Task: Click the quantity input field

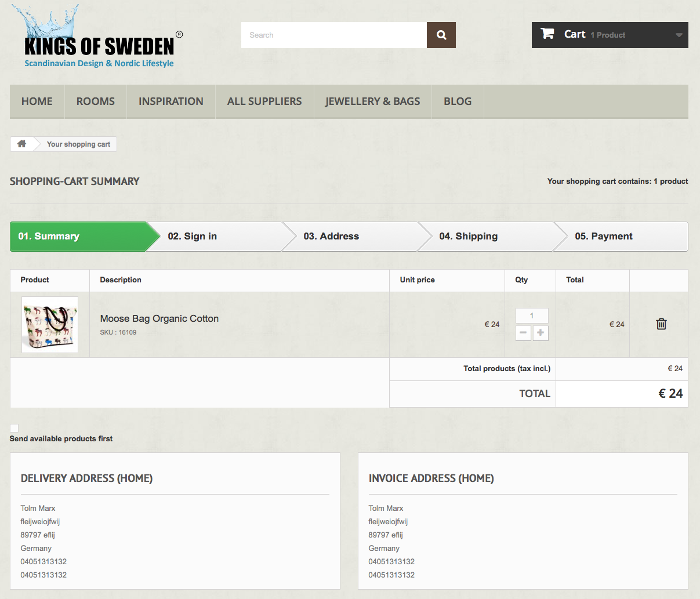Action: [532, 315]
